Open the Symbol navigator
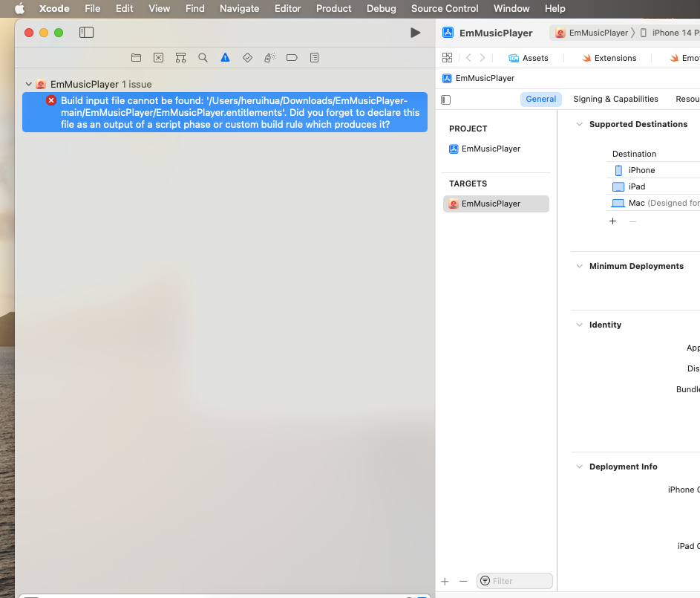This screenshot has height=598, width=700. (180, 57)
